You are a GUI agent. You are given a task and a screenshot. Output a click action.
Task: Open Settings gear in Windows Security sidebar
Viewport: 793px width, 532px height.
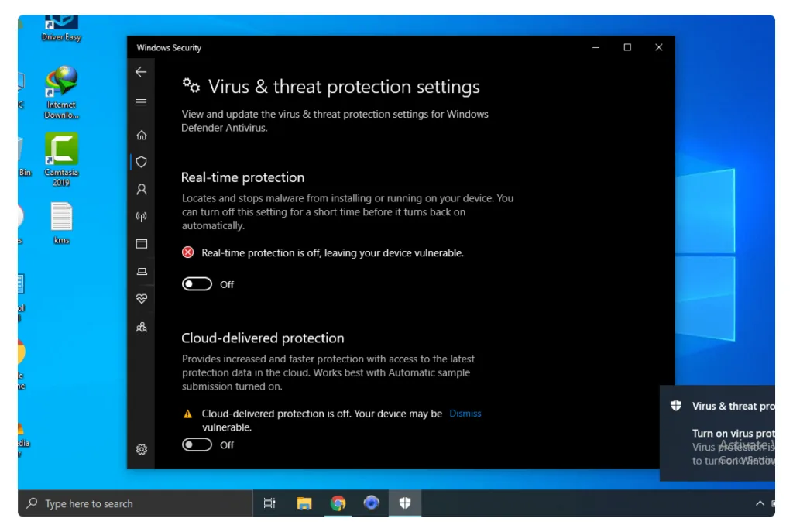pyautogui.click(x=142, y=449)
